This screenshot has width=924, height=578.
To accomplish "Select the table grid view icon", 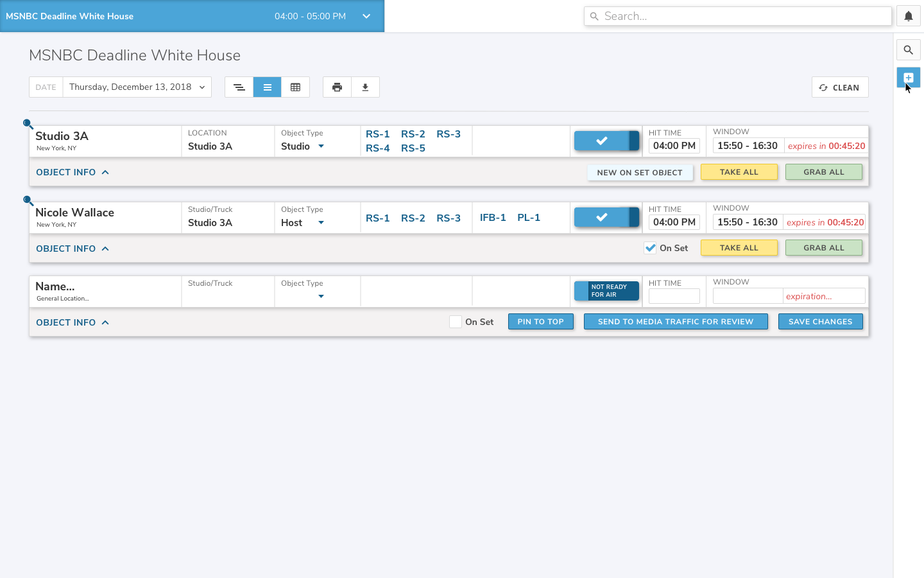I will 295,87.
